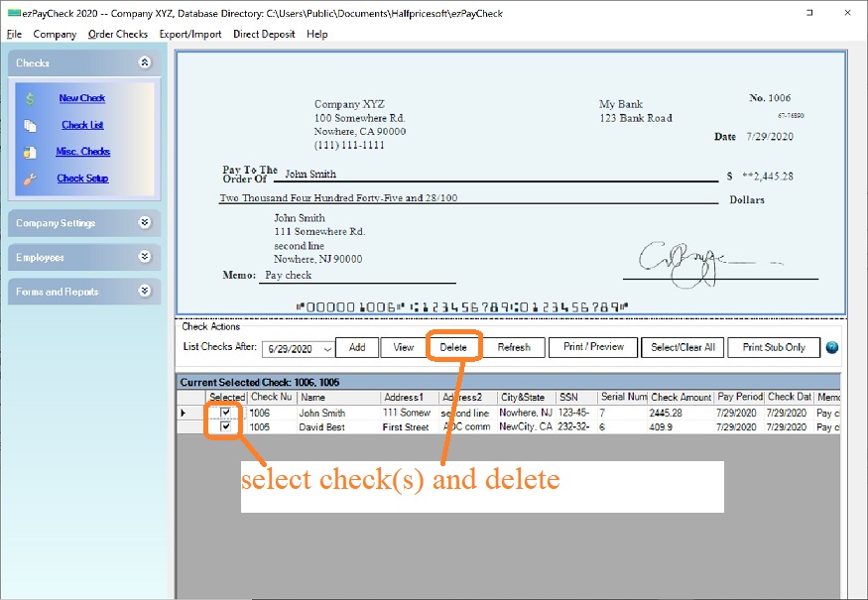This screenshot has width=868, height=600.
Task: Click the row selector arrow for John Smith's check
Action: (x=184, y=413)
